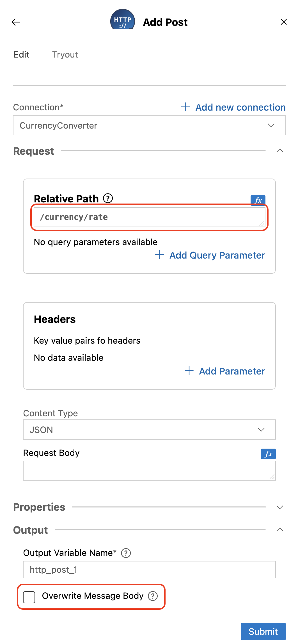Click Add Query Parameter link
Screen dimensions: 298x644
[210, 255]
